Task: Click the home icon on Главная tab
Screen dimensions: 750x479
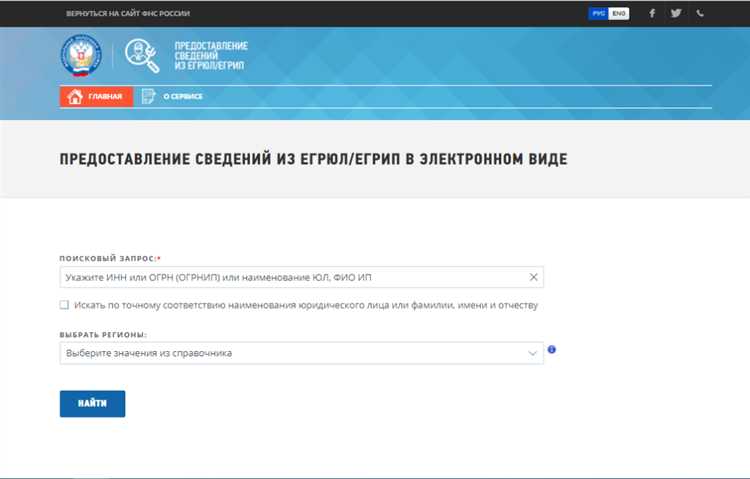Action: pos(75,97)
